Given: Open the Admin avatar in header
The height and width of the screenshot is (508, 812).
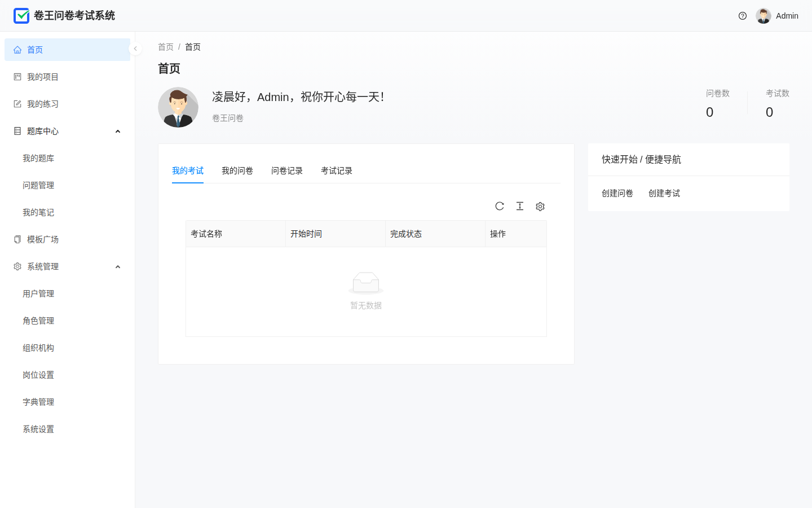Looking at the screenshot, I should click(764, 16).
